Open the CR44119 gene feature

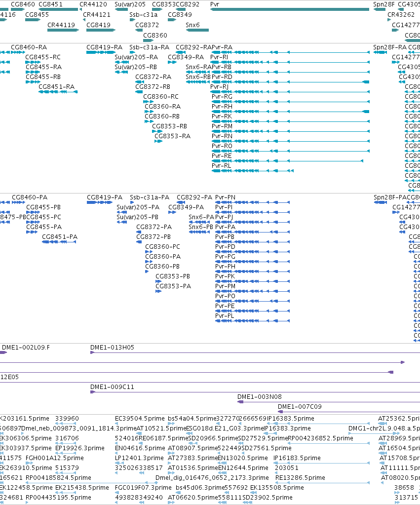click(63, 30)
